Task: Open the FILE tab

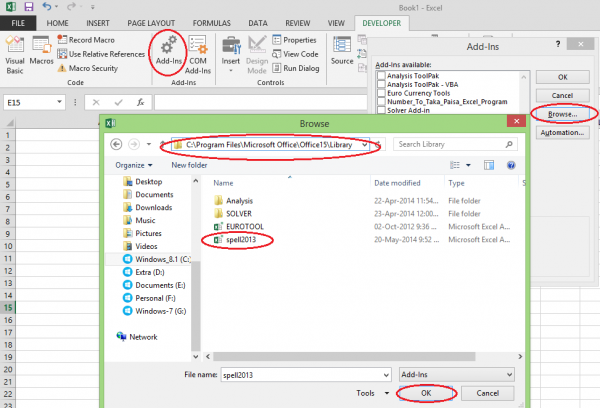Action: point(18,23)
